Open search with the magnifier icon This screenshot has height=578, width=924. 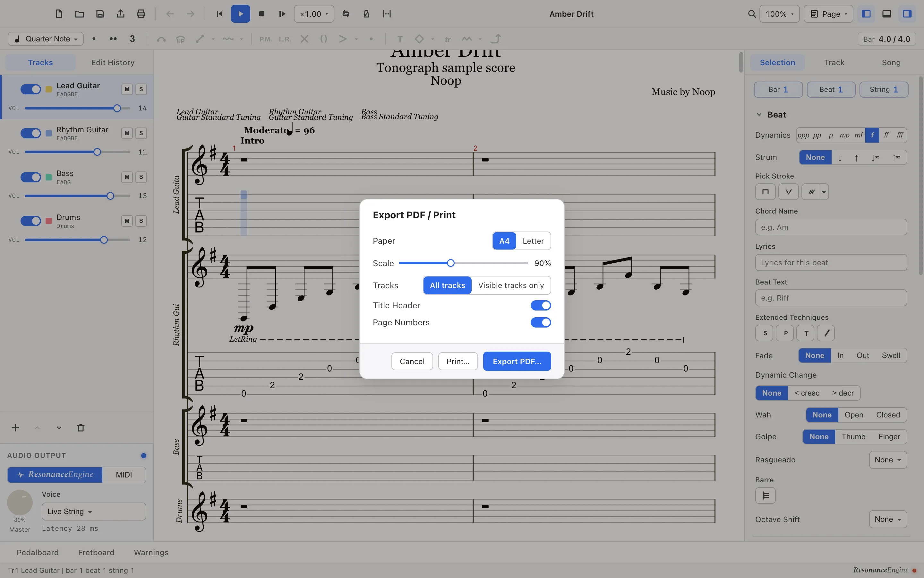tap(752, 14)
